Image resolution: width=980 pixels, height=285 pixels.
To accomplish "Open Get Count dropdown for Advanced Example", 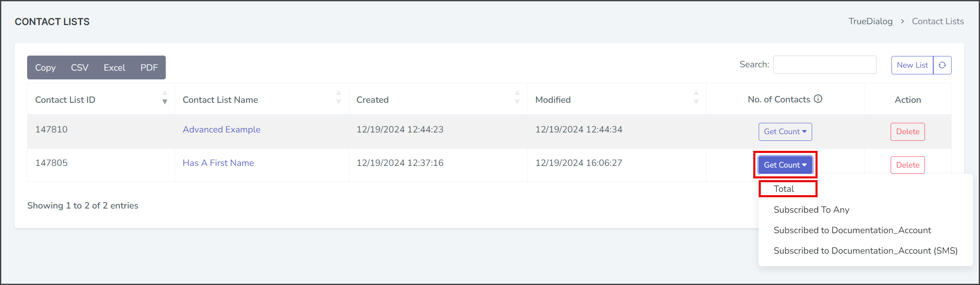I will [x=785, y=132].
